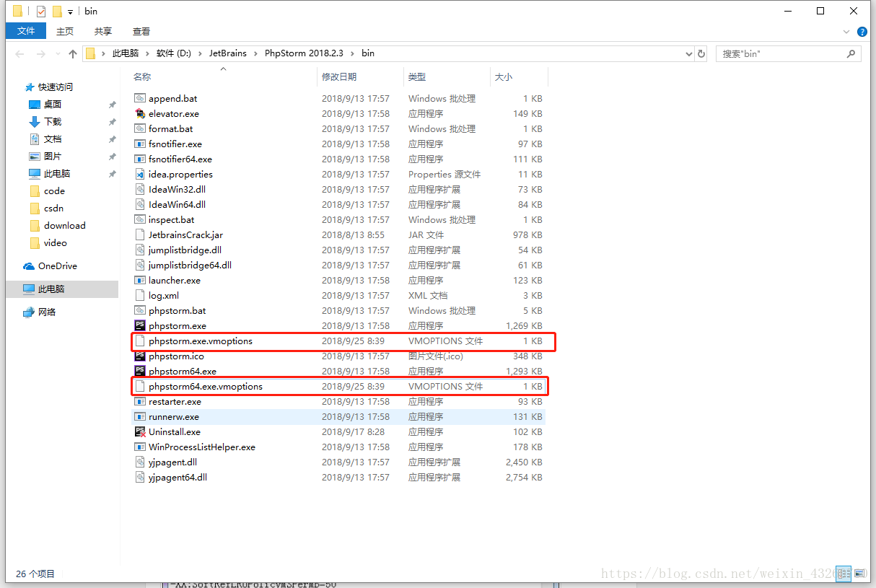The height and width of the screenshot is (588, 876).
Task: Select the csdn folder in sidebar
Action: click(x=53, y=208)
